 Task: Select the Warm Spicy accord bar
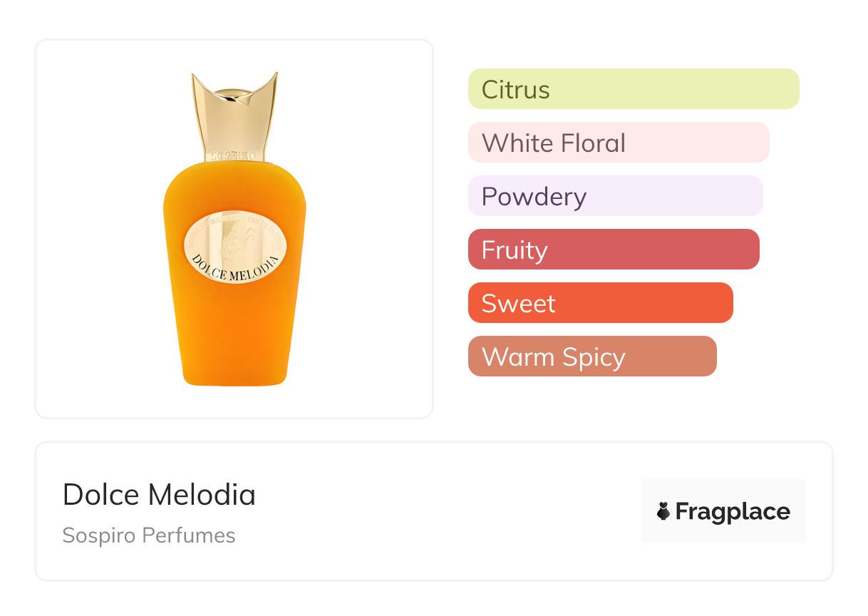[591, 356]
